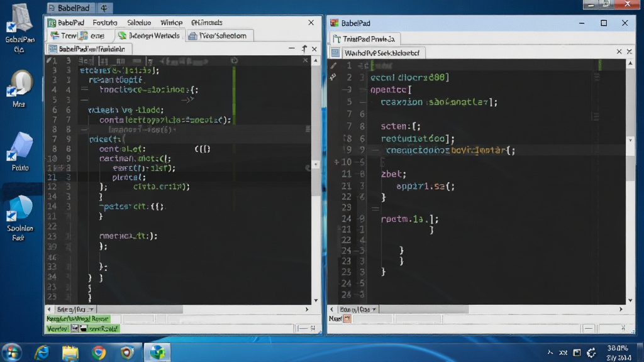644x362 pixels.
Task: Toggle the orange box next to Nael in right status bar
Action: click(x=347, y=319)
